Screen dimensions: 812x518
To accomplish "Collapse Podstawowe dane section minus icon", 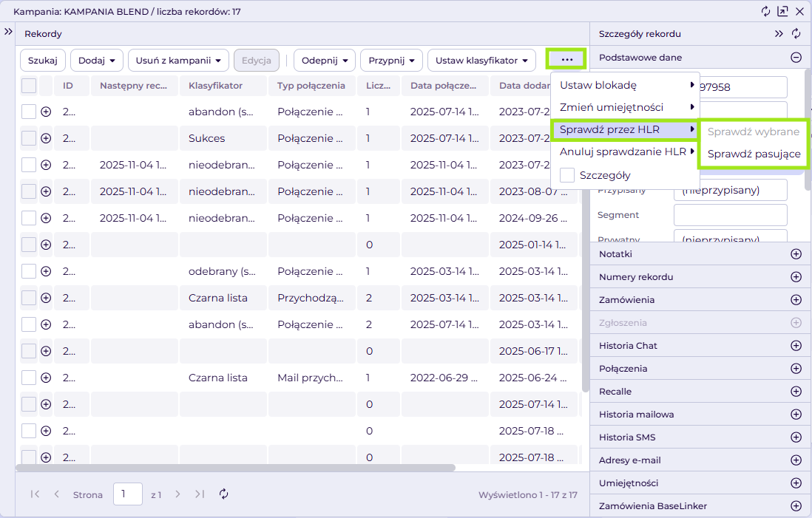I will (796, 58).
